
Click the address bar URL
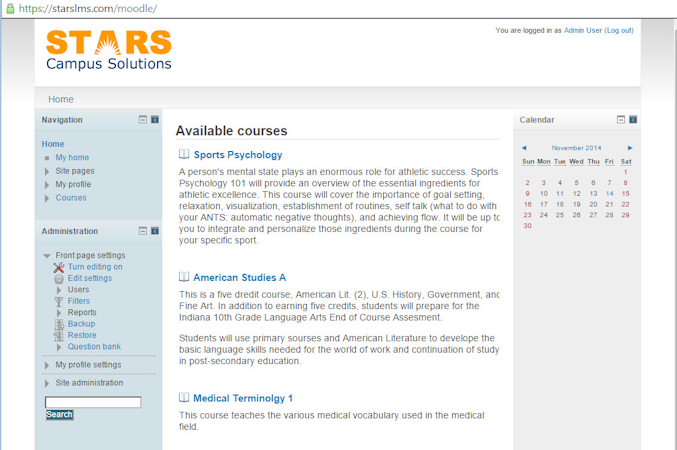(88, 8)
